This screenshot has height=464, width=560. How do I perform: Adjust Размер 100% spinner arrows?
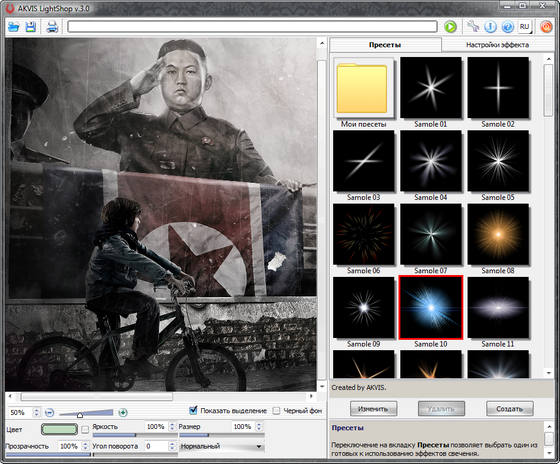click(x=259, y=426)
